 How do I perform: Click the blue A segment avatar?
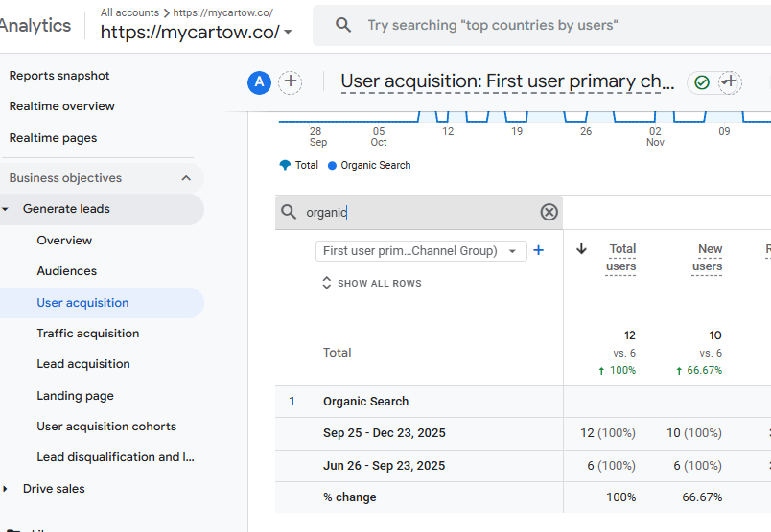click(259, 82)
